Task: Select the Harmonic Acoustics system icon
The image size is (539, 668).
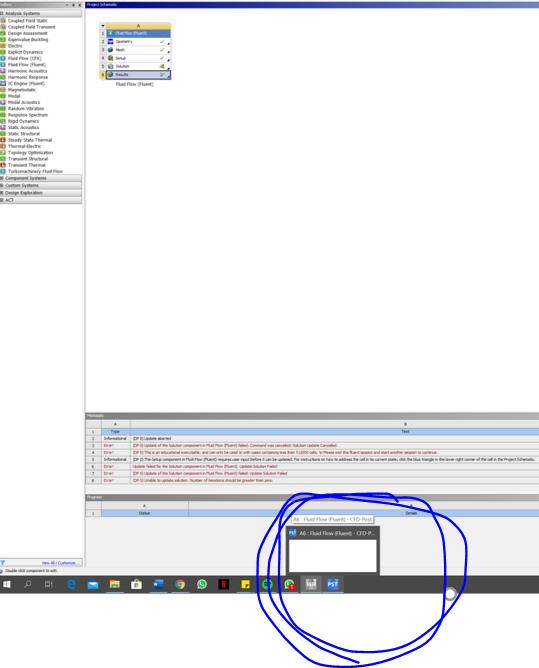Action: (3, 71)
